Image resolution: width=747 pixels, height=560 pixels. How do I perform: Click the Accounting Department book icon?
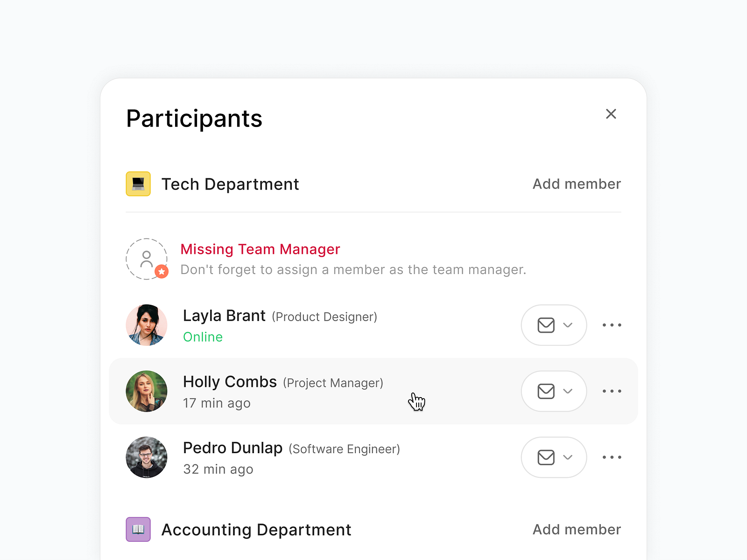138,529
